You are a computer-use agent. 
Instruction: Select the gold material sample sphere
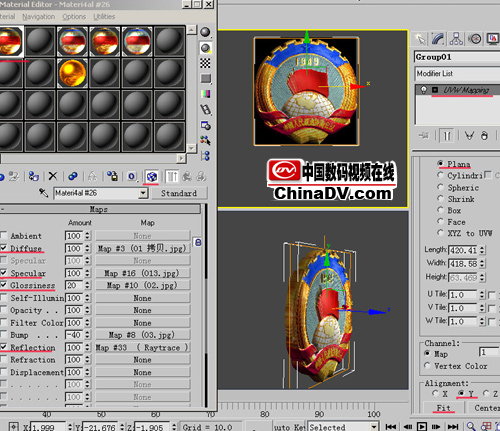[x=72, y=73]
